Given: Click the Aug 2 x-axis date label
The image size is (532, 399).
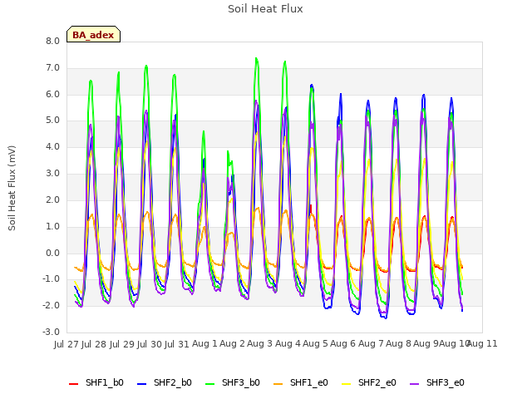Looking at the screenshot, I should 232,343.
